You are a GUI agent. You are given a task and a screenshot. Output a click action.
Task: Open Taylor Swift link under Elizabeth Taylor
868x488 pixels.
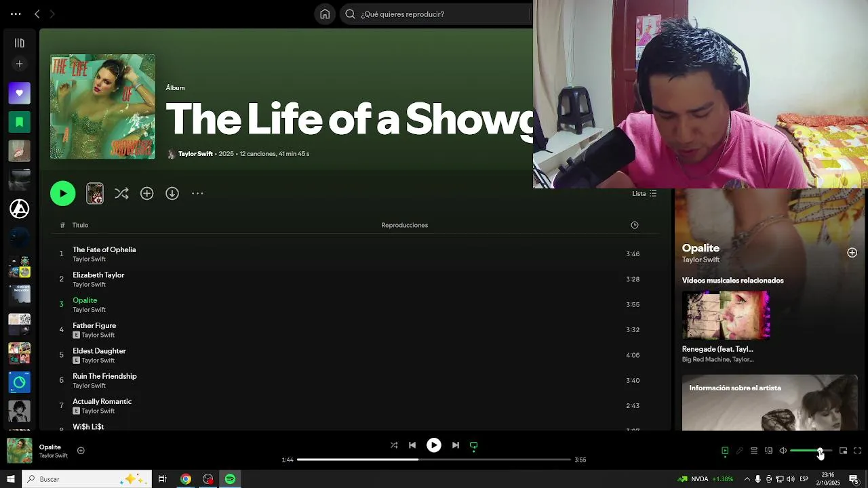coord(89,285)
